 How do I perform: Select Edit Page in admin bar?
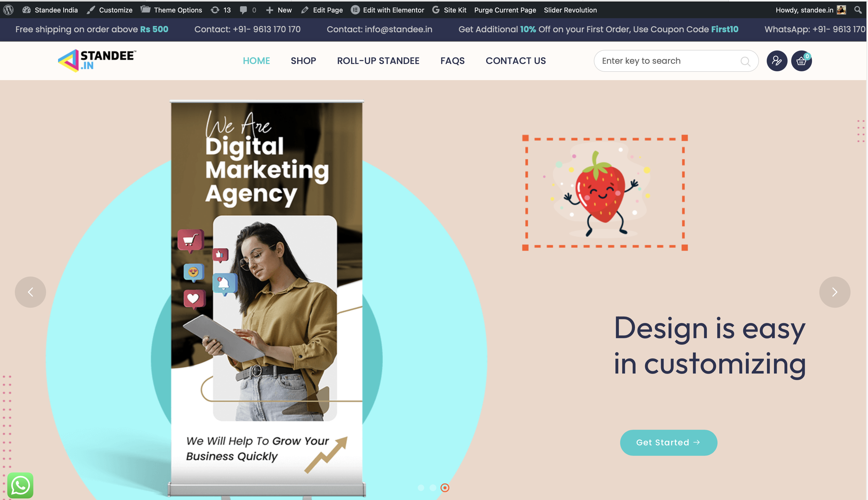(322, 10)
